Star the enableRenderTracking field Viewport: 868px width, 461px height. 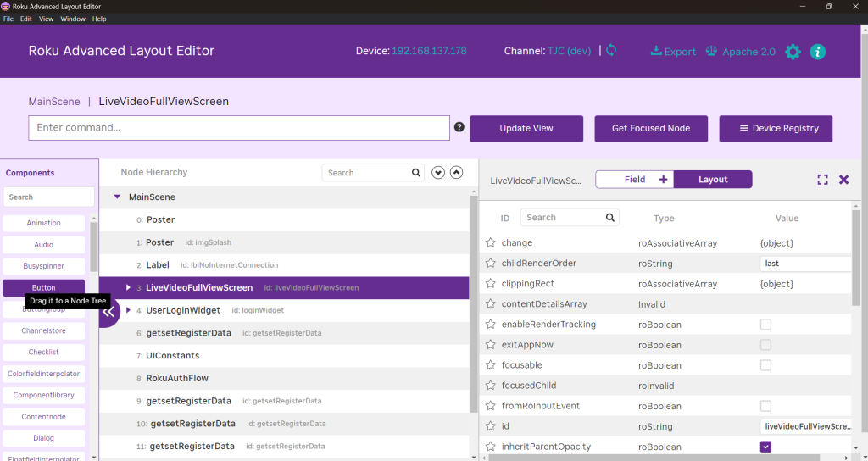coord(491,325)
